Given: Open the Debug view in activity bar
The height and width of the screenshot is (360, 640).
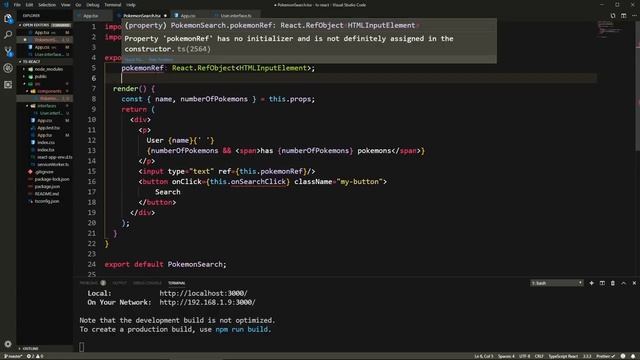Looking at the screenshot, I should pyautogui.click(x=8, y=68).
